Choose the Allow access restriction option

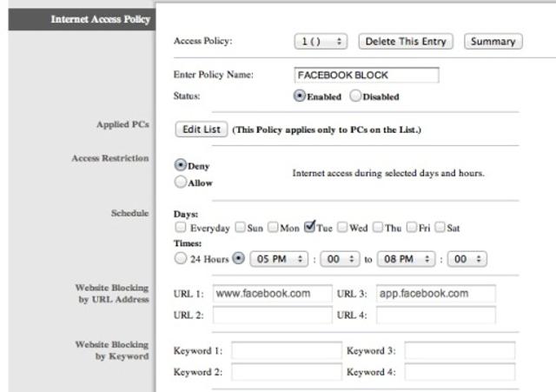coord(181,183)
